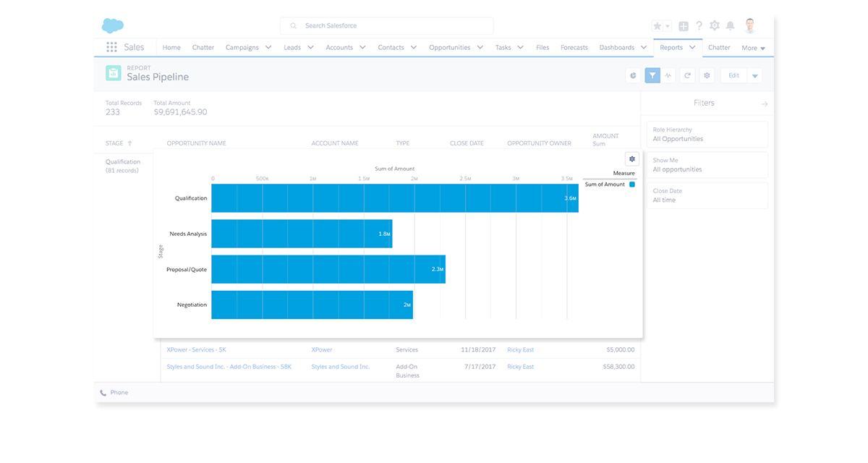Add page to favorites with star
868x463 pixels.
pos(657,26)
